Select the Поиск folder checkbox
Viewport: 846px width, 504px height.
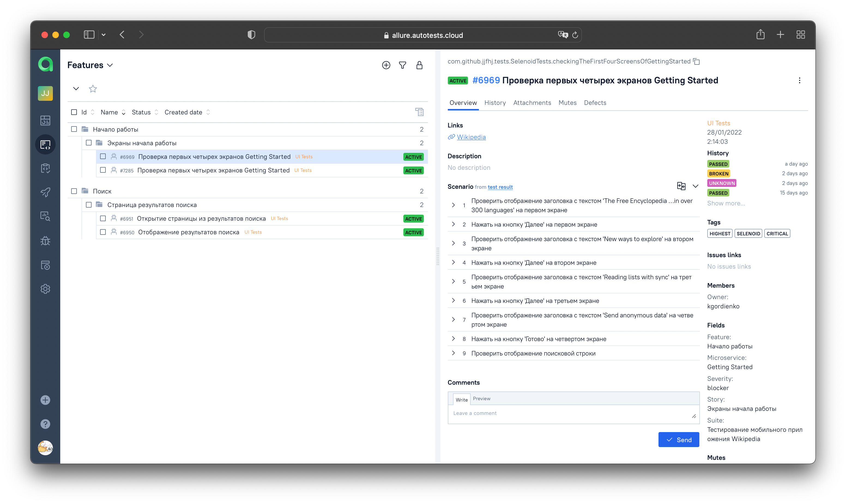click(74, 191)
